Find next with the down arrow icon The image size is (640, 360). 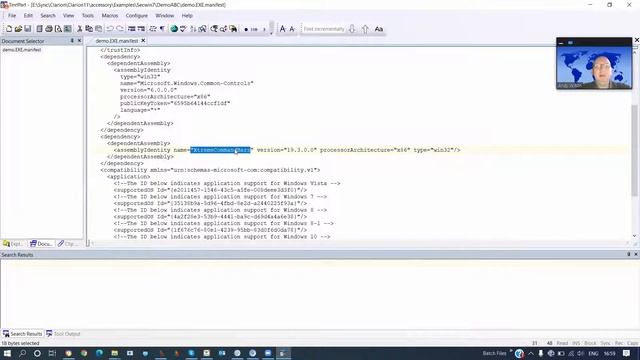click(x=352, y=29)
